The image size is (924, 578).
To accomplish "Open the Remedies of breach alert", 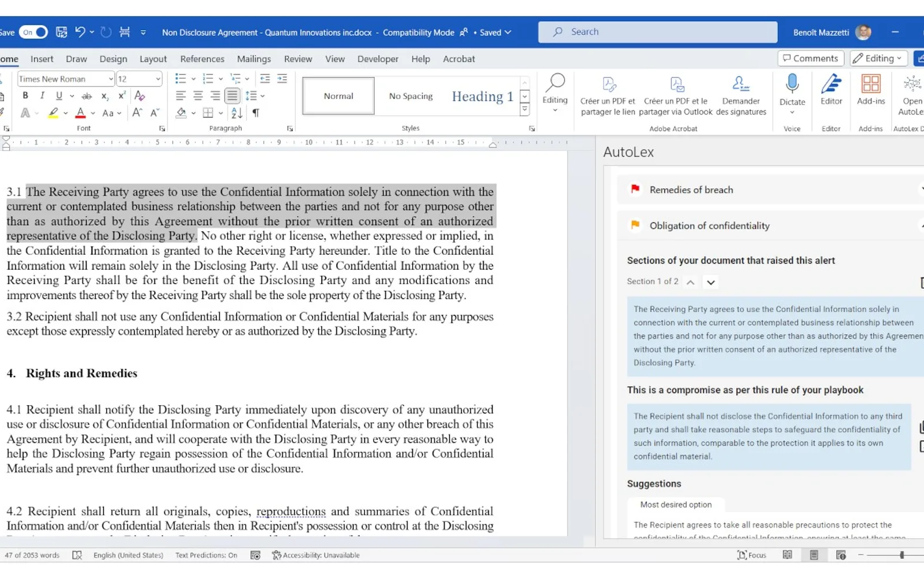I will pos(770,190).
